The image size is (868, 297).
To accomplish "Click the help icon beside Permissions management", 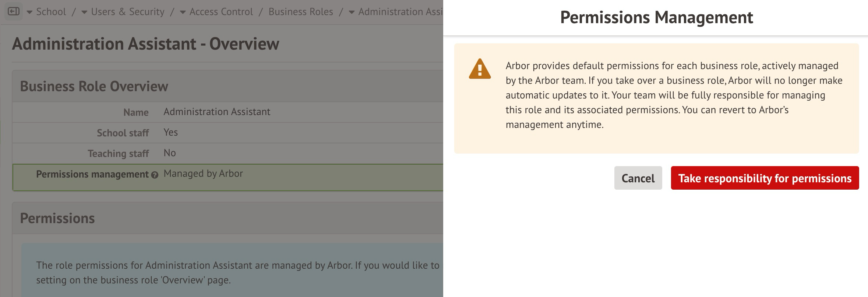I will 155,175.
